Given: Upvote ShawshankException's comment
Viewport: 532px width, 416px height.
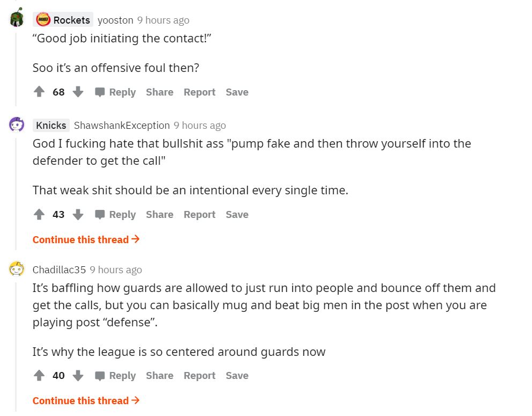Looking at the screenshot, I should (39, 214).
